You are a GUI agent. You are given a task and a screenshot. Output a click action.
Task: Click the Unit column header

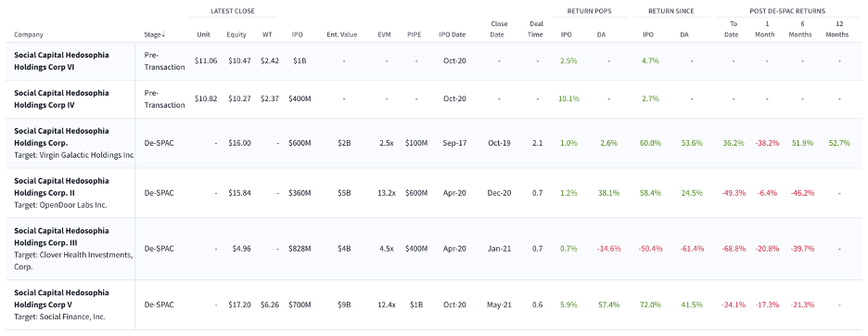tap(204, 34)
